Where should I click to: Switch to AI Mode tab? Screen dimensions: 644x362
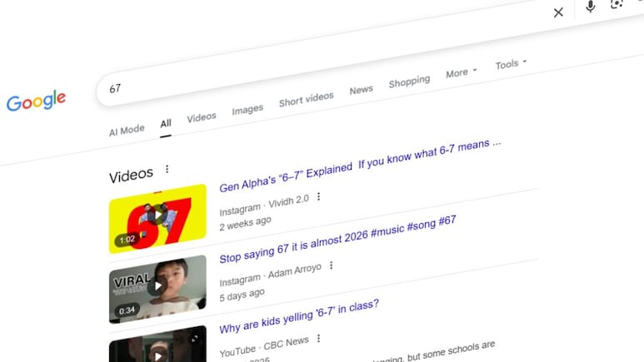[x=127, y=130]
